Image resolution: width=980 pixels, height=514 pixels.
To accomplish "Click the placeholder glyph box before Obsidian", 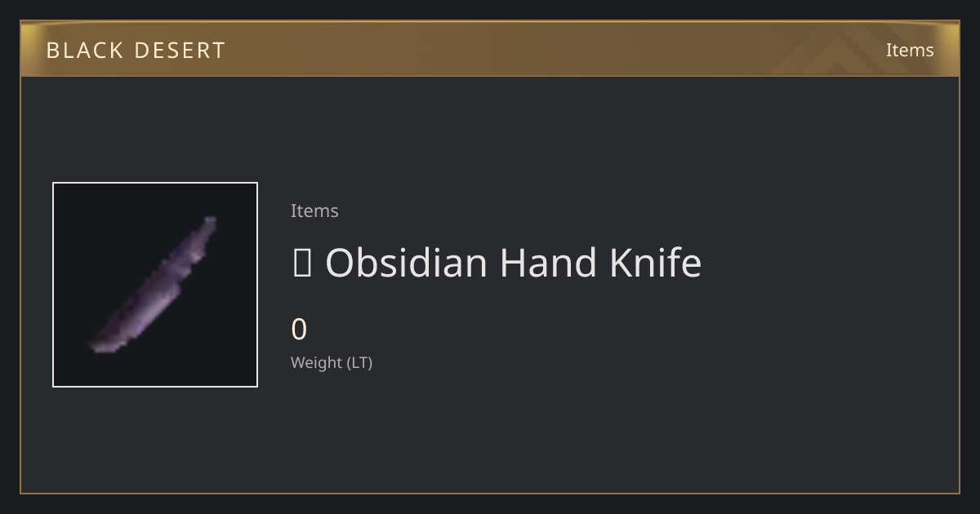I will pos(301,264).
